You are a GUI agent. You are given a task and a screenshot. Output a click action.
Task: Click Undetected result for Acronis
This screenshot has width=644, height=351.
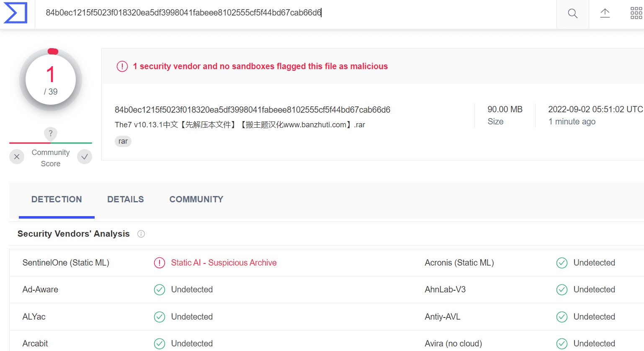(x=594, y=263)
